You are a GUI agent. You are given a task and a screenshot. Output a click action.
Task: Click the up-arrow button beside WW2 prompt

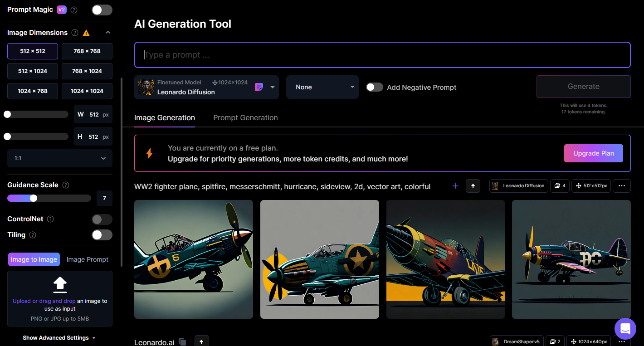(473, 186)
